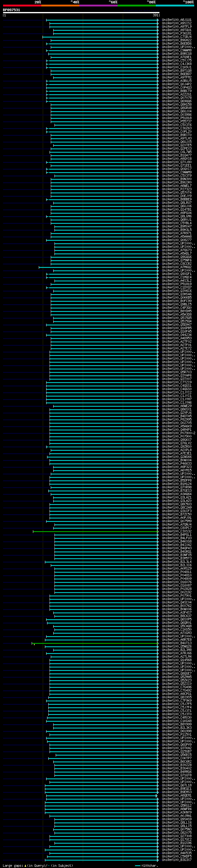Click the UniRef100_Q6QR01 label
The image size is (197, 868).
point(176,623)
